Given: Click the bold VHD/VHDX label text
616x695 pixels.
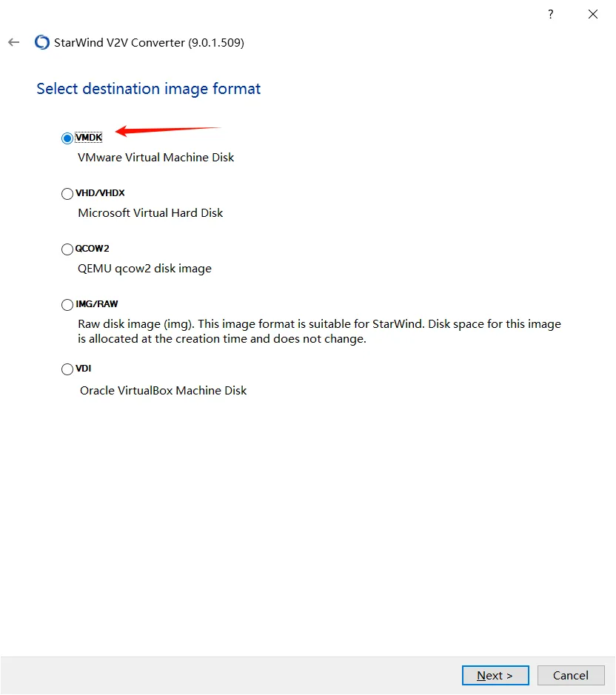Looking at the screenshot, I should tap(100, 193).
